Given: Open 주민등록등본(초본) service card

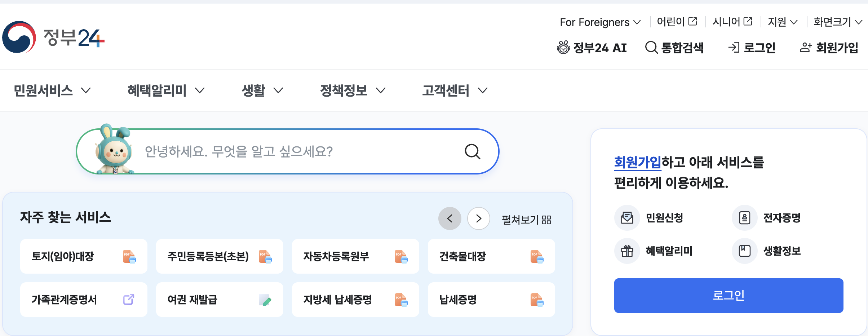Looking at the screenshot, I should point(220,256).
